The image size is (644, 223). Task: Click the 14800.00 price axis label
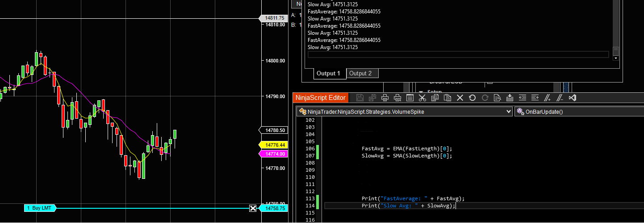[x=275, y=61]
